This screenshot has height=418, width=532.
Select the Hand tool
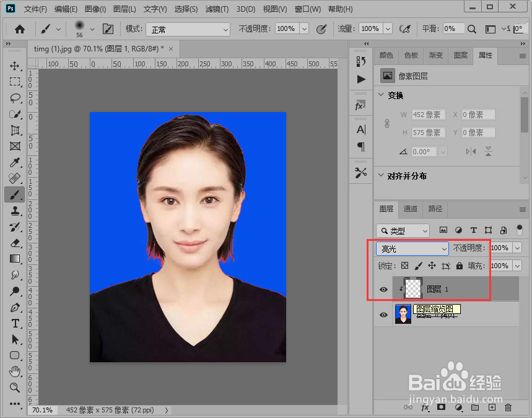click(x=15, y=372)
